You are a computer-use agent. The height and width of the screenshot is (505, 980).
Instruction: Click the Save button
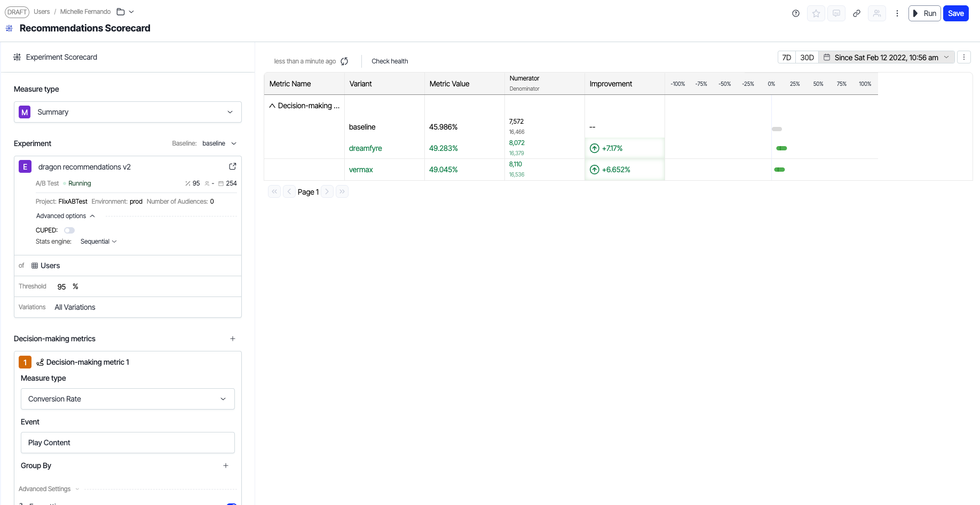tap(955, 13)
